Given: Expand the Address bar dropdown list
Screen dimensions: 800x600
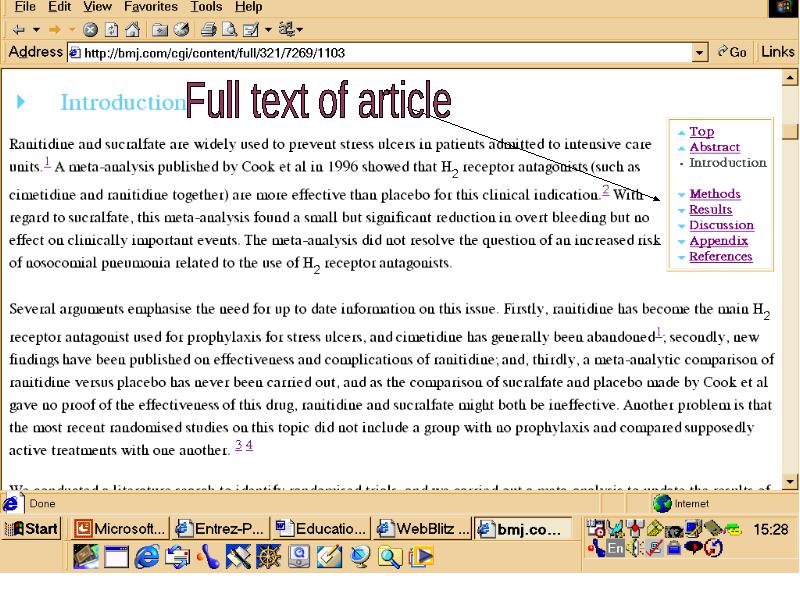Looking at the screenshot, I should (x=700, y=52).
